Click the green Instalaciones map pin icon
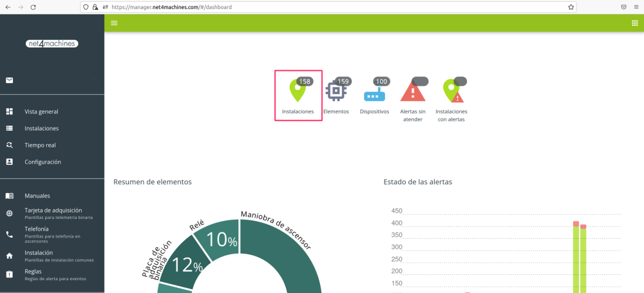The width and height of the screenshot is (644, 293). tap(298, 91)
